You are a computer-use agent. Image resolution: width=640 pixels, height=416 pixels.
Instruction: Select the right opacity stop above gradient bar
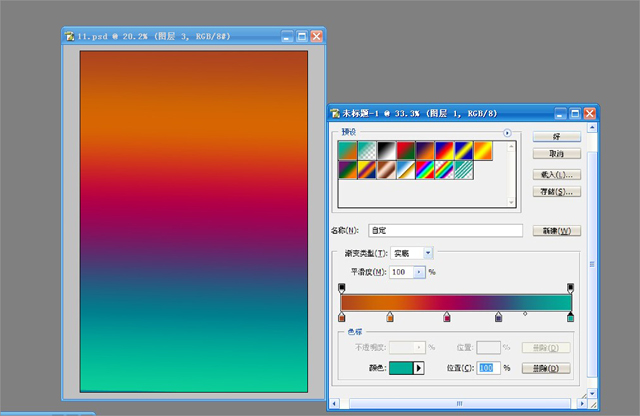tap(571, 288)
